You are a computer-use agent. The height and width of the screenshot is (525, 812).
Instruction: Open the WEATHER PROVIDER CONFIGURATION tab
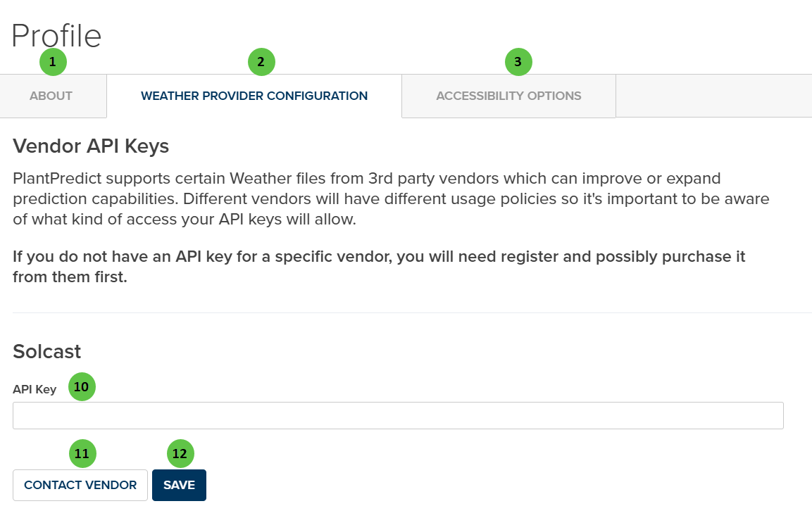click(254, 96)
